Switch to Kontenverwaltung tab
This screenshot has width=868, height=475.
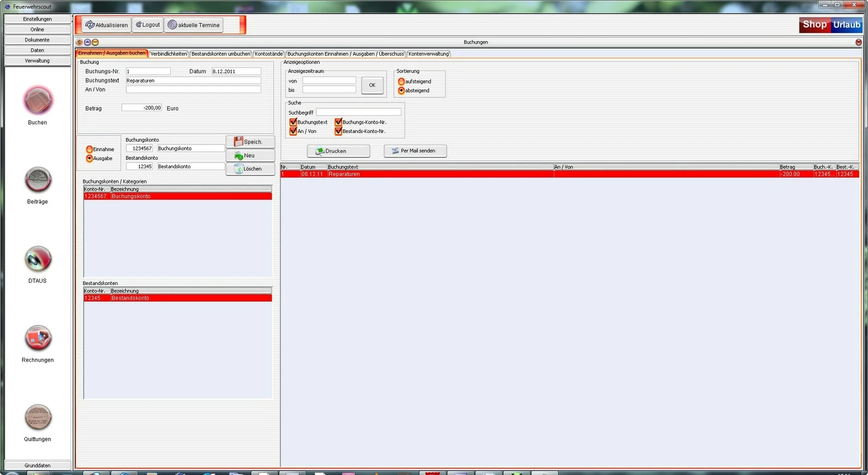429,54
